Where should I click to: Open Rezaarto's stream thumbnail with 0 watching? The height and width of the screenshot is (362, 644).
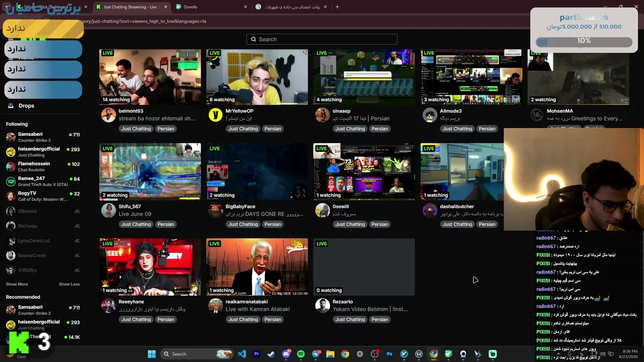tap(364, 267)
